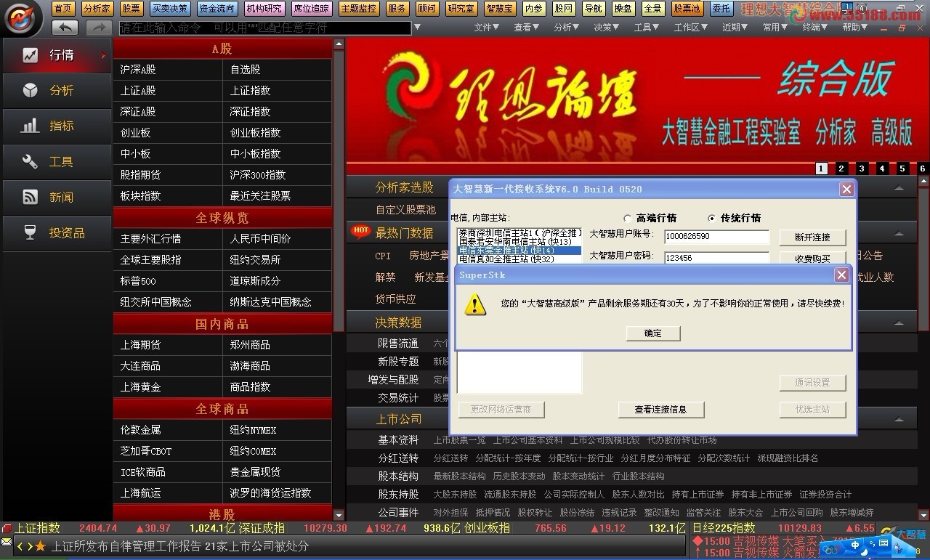
Task: Click the 大智慧用户密码 input field
Action: [716, 258]
